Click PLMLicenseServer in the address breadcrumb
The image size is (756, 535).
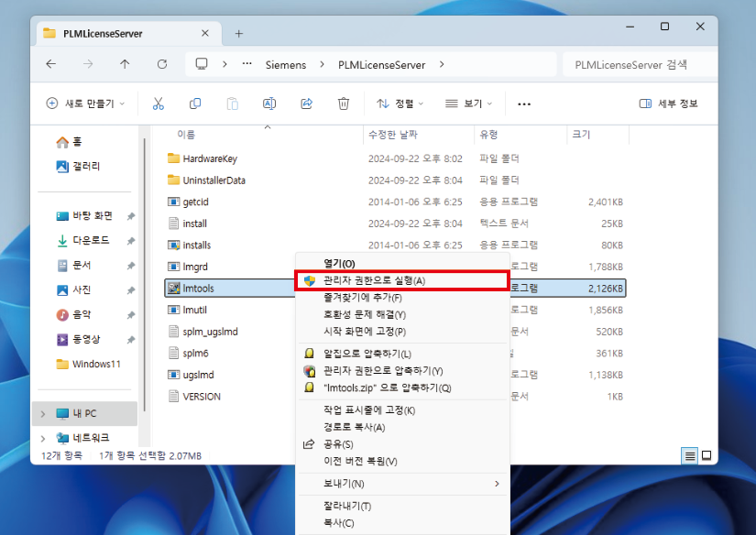click(x=381, y=65)
